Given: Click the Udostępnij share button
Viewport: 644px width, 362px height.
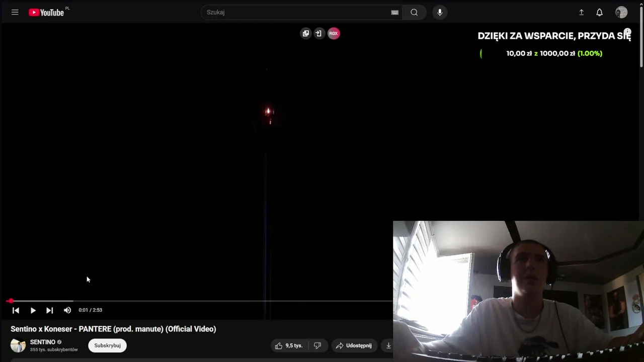Looking at the screenshot, I should (354, 345).
